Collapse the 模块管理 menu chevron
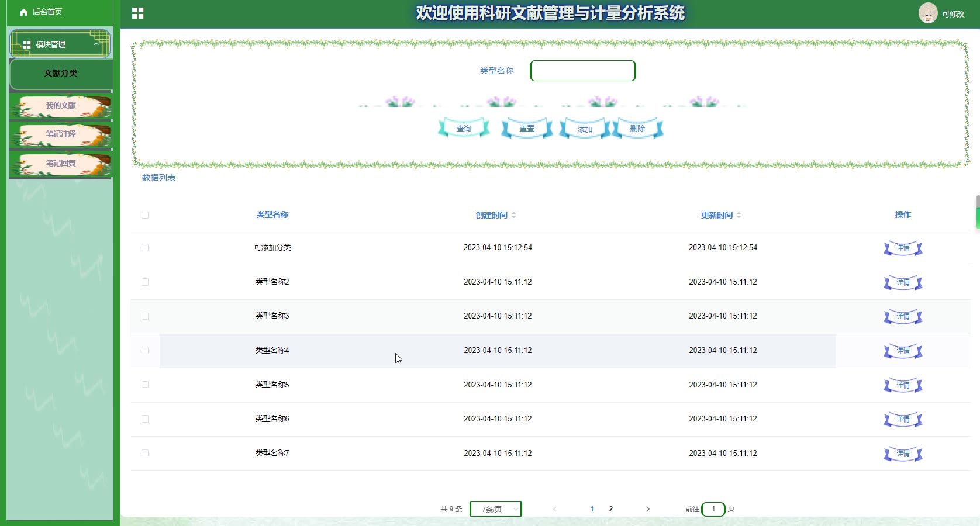 pyautogui.click(x=96, y=44)
